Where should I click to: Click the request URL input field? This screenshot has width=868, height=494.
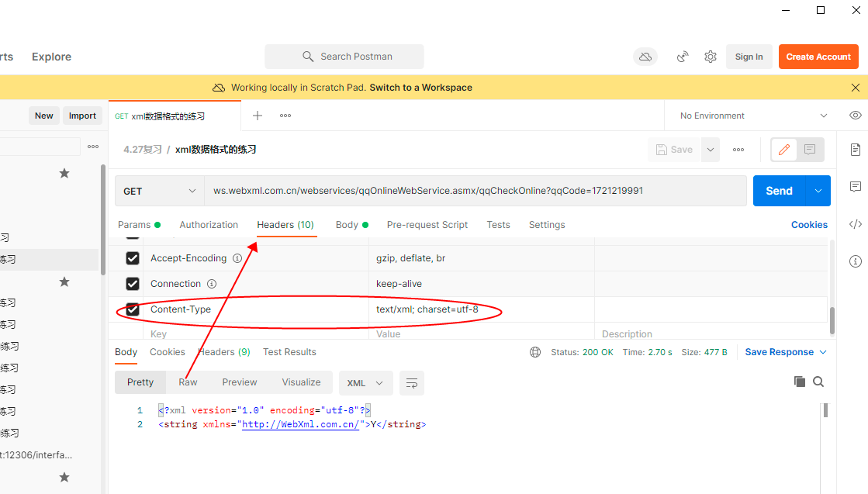tap(475, 191)
